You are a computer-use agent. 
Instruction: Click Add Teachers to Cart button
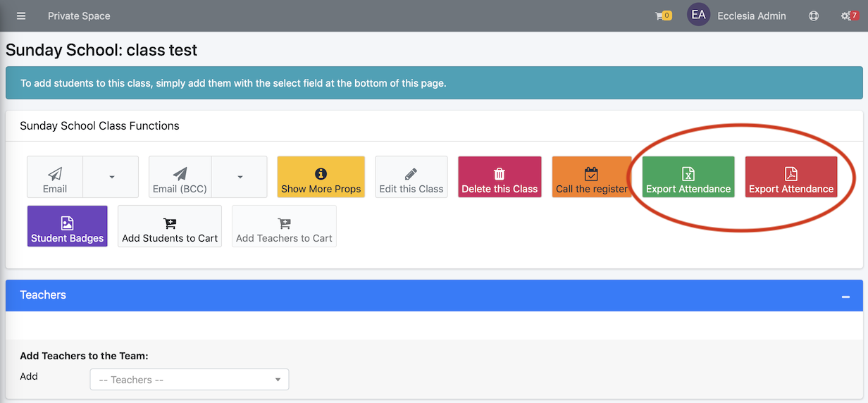point(284,226)
